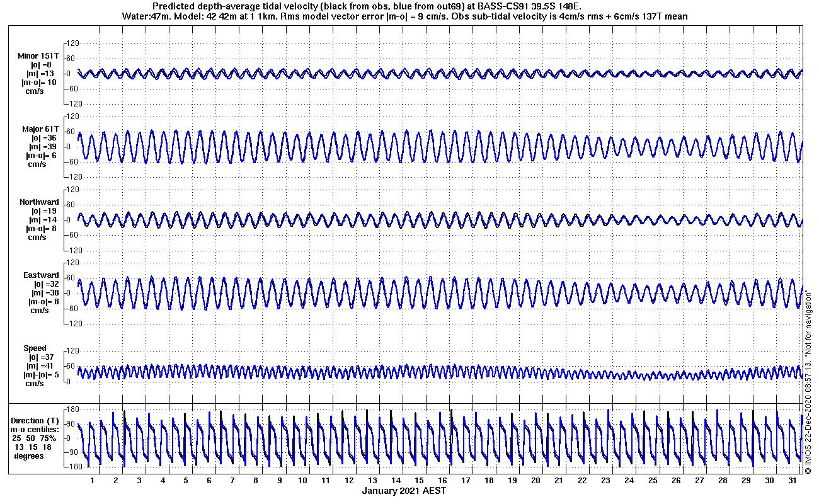Click the '|m-o|= 10' value

39,83
